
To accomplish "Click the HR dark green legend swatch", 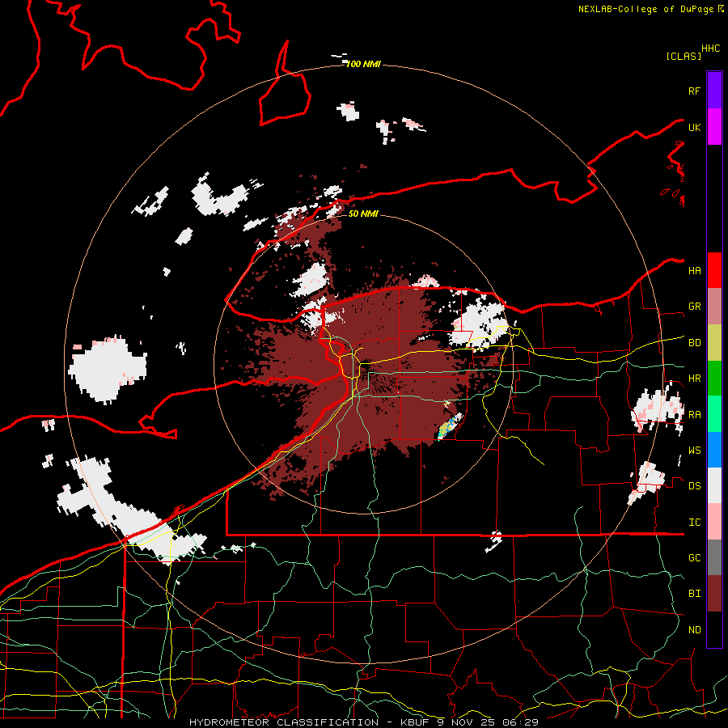I will click(x=714, y=379).
